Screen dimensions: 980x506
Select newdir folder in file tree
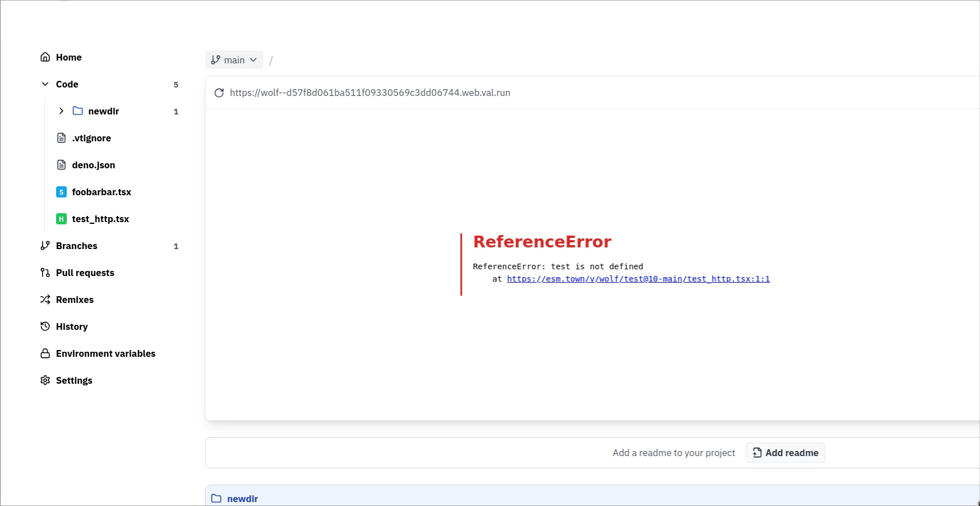(104, 111)
